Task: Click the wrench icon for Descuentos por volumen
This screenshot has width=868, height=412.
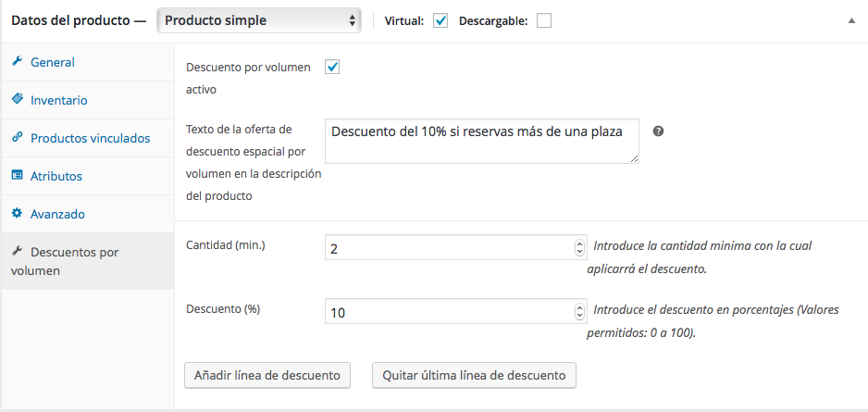Action: [x=18, y=252]
